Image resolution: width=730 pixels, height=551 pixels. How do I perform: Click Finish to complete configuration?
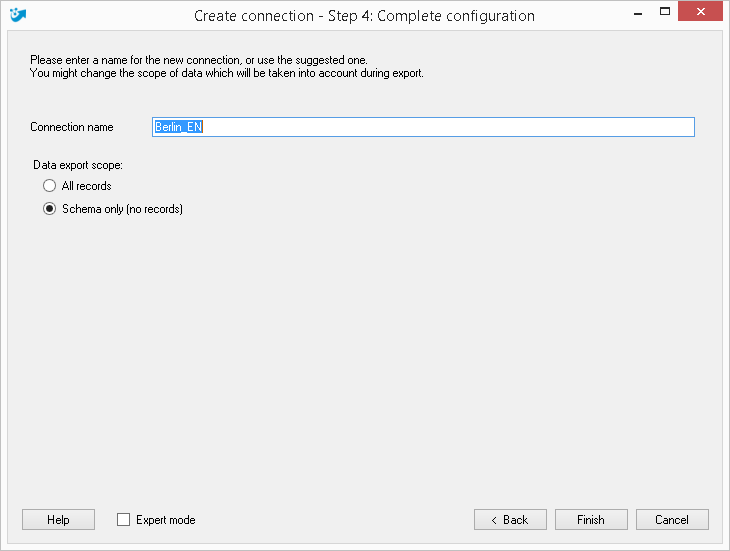pos(591,519)
